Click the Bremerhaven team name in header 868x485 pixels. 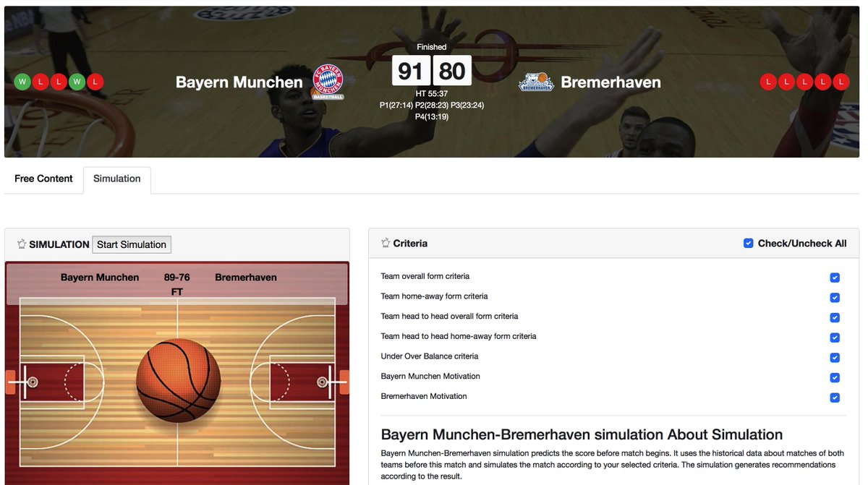pos(610,82)
